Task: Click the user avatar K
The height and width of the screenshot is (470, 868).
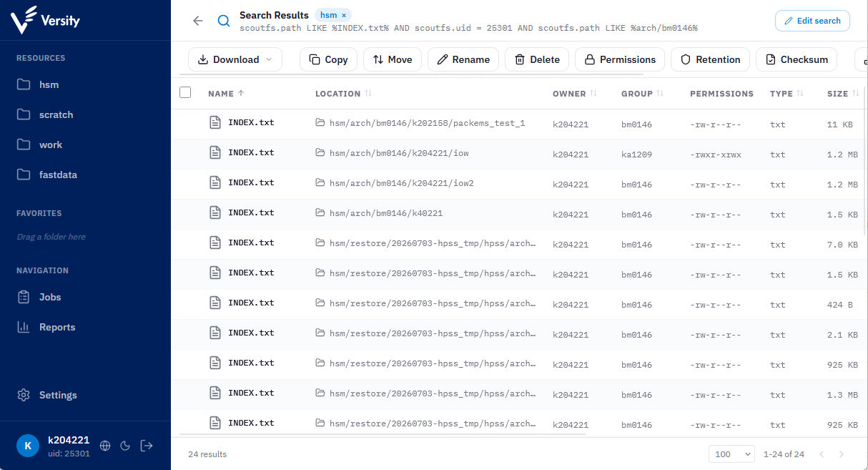Action: click(x=28, y=446)
